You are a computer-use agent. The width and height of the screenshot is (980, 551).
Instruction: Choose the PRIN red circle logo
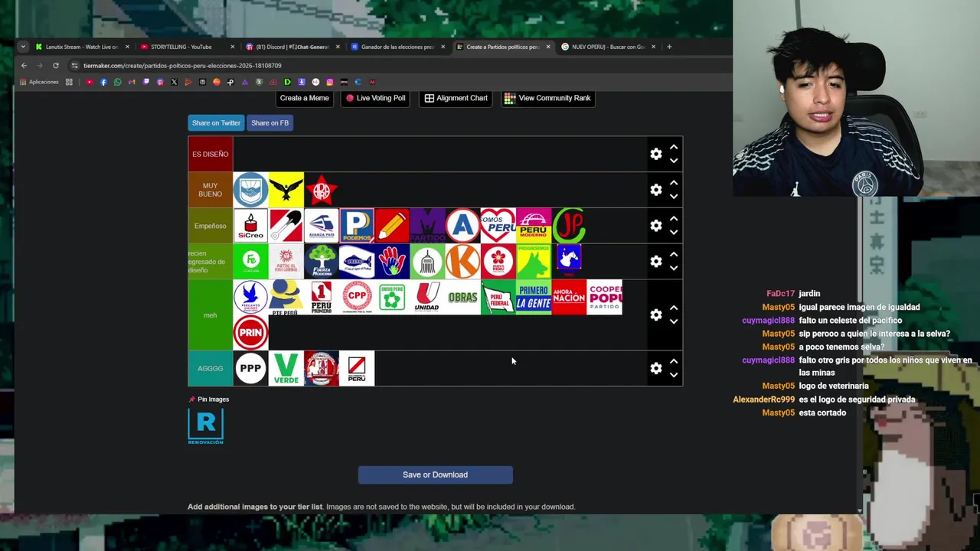[250, 332]
